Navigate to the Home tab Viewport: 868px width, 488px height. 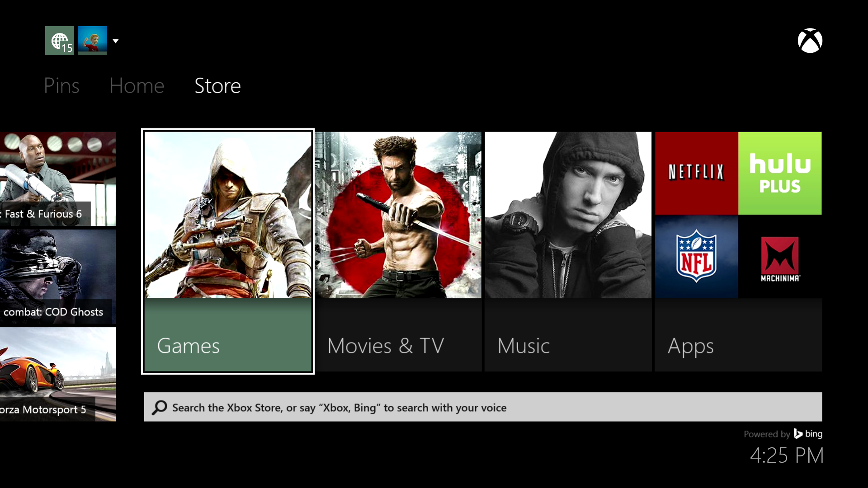coord(137,85)
